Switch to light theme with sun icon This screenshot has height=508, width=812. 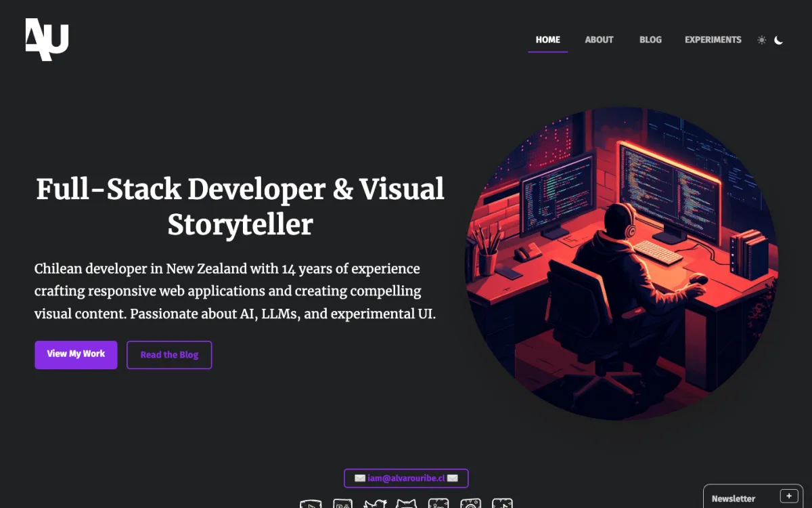tap(762, 40)
